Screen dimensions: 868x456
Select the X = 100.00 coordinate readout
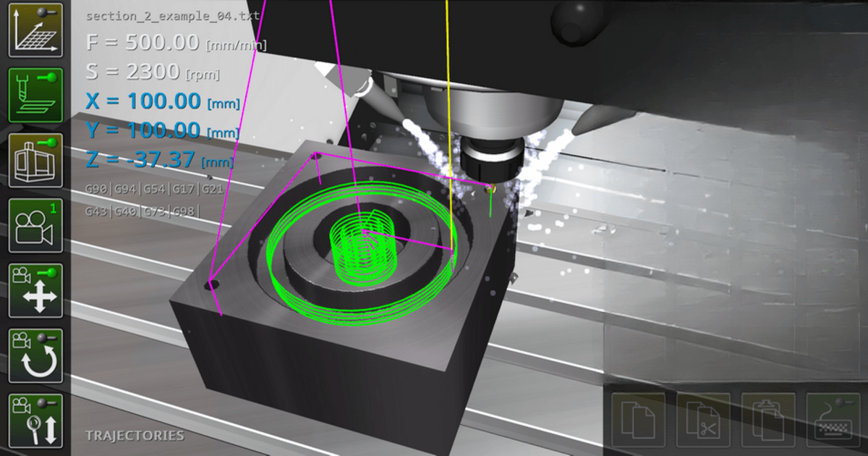pyautogui.click(x=145, y=101)
